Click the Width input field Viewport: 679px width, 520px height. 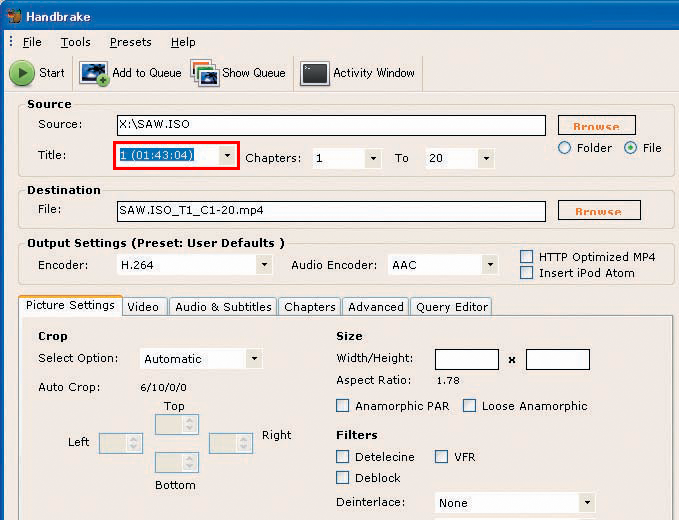pos(467,359)
